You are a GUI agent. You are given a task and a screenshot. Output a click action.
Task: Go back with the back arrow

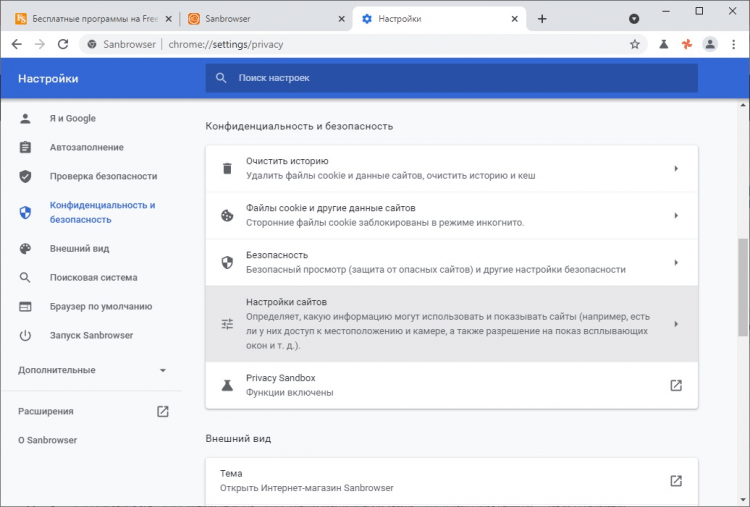pos(17,44)
